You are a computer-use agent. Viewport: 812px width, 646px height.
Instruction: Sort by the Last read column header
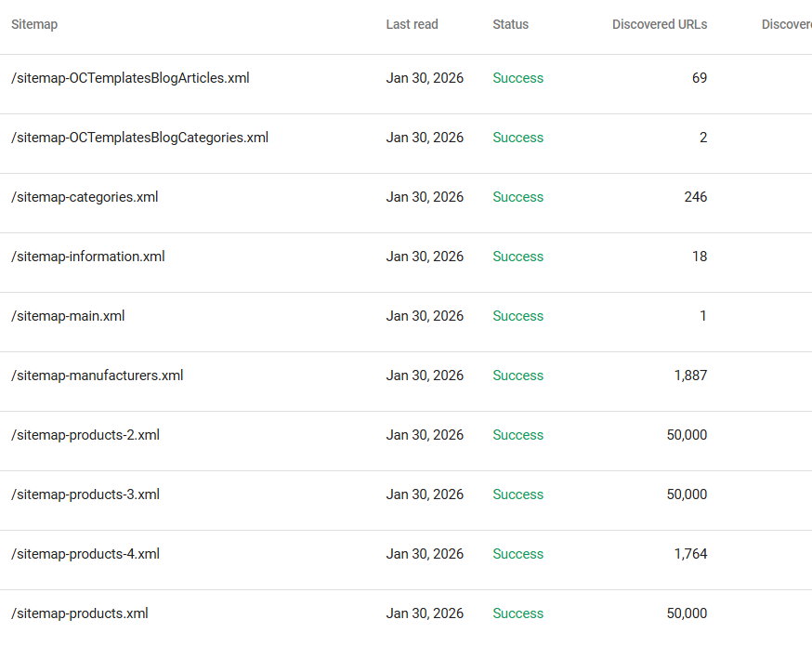[x=412, y=24]
